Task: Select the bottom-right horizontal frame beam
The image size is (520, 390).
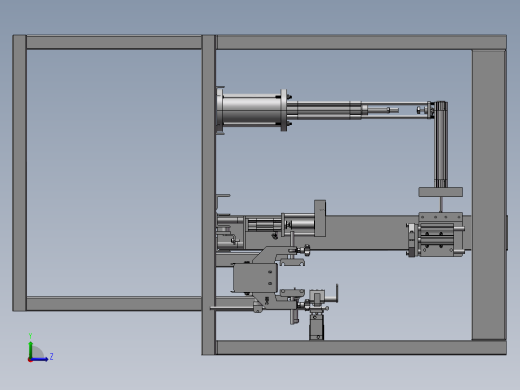Action: click(361, 347)
